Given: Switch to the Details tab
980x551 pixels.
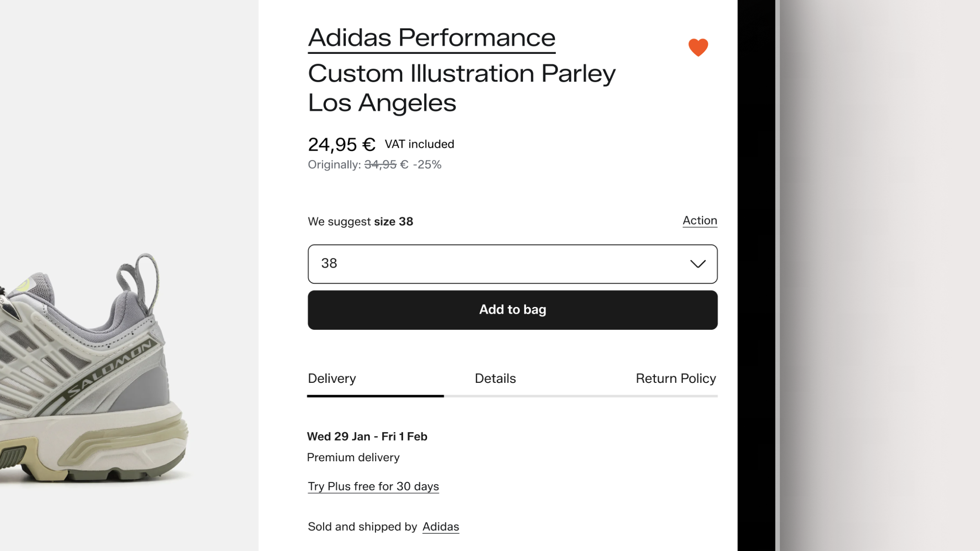Looking at the screenshot, I should coord(495,379).
